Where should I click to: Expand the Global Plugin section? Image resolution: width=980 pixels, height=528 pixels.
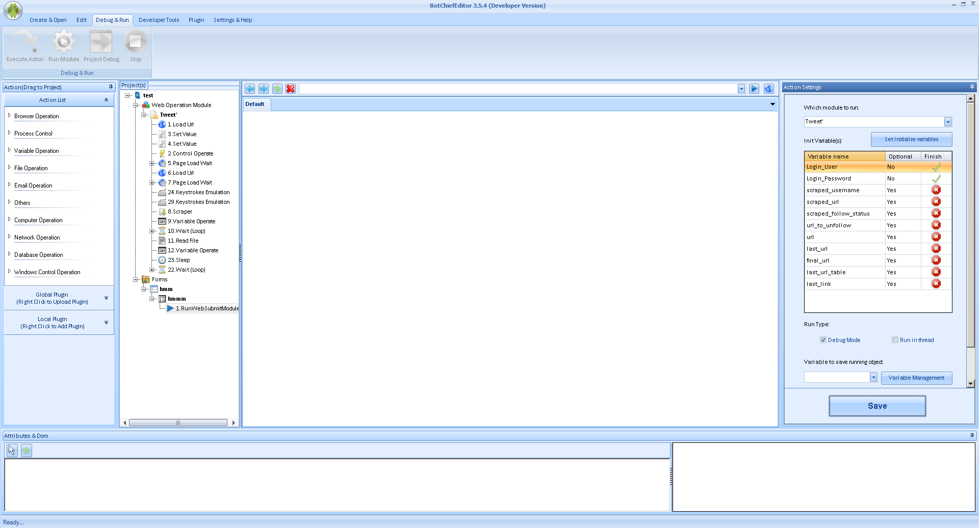106,298
